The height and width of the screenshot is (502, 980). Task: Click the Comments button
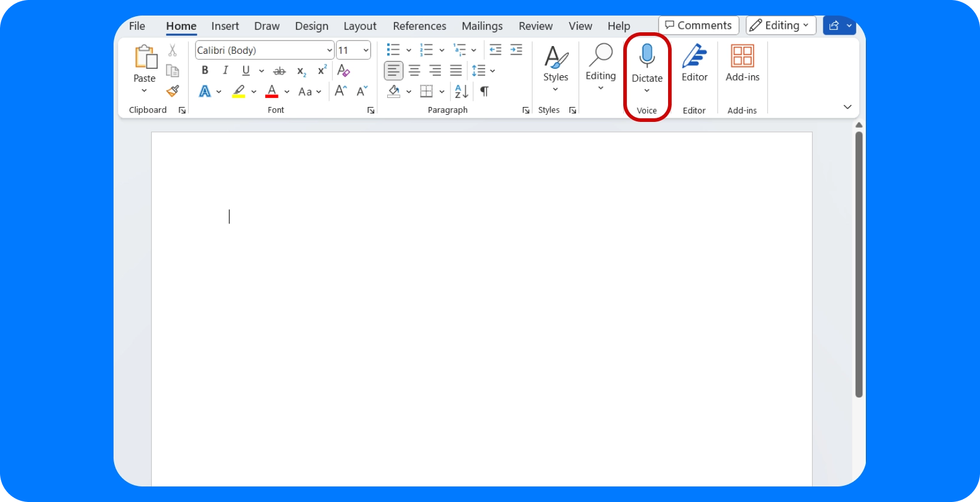pyautogui.click(x=699, y=25)
